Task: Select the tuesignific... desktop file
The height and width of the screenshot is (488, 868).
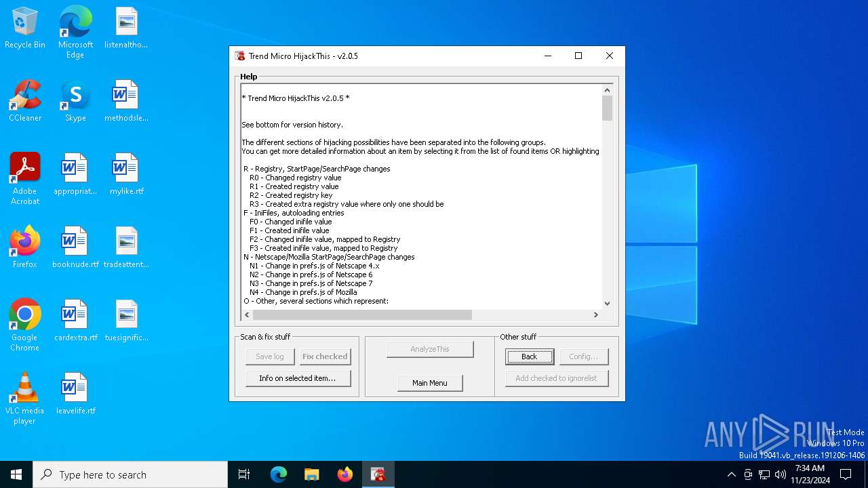Action: 126,321
